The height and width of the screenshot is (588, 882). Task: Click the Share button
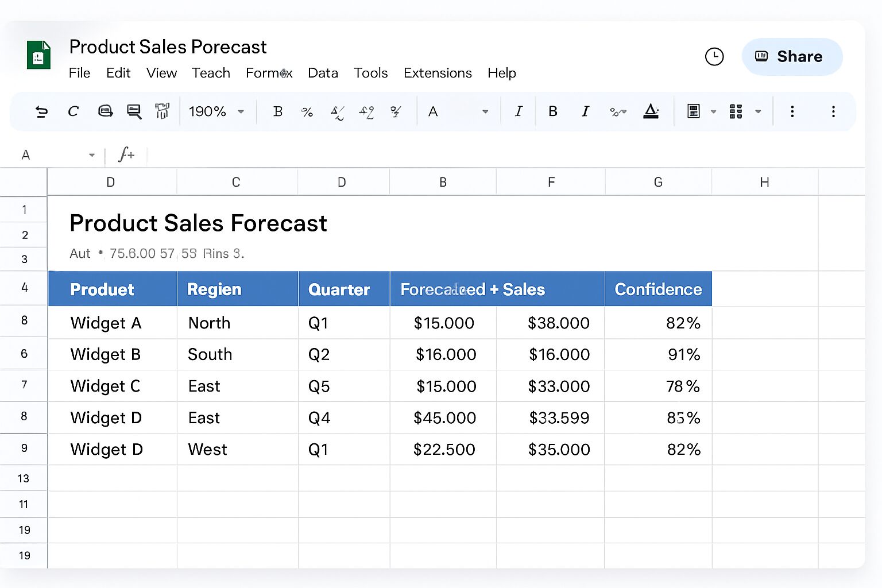[792, 56]
